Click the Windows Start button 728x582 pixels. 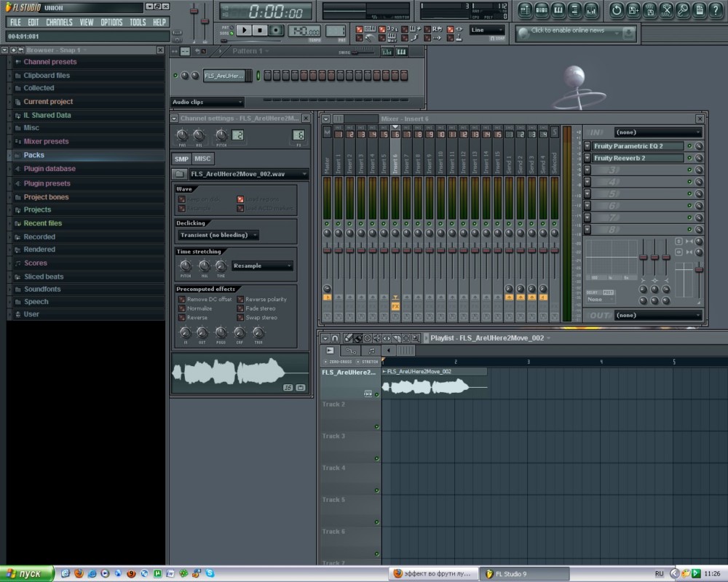pyautogui.click(x=27, y=574)
